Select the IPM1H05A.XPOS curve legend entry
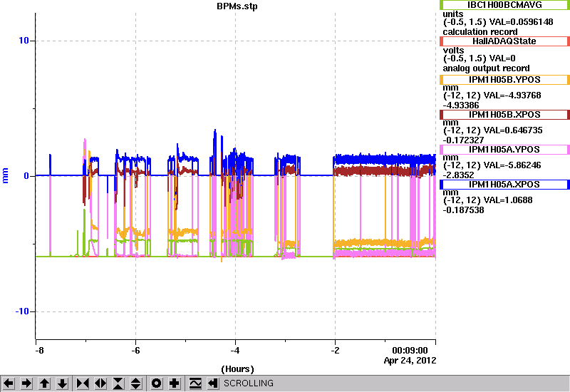Viewport: 570px width, 392px height. tap(504, 185)
